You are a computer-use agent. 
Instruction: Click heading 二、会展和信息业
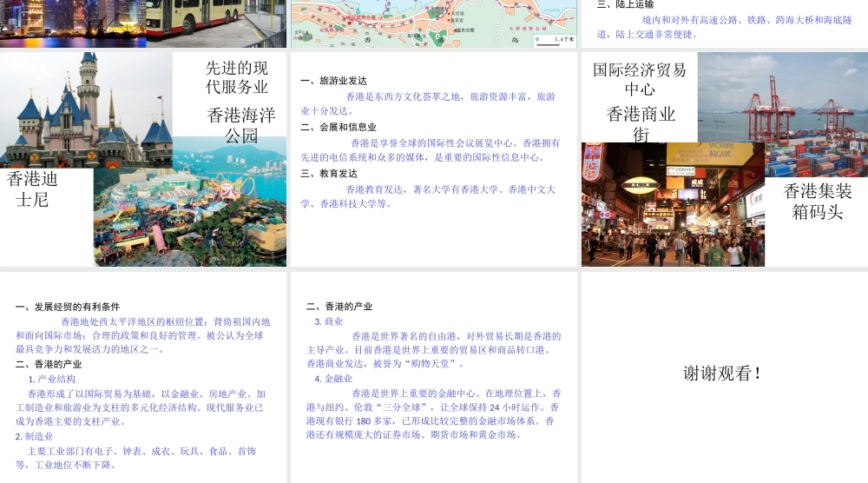click(x=339, y=128)
